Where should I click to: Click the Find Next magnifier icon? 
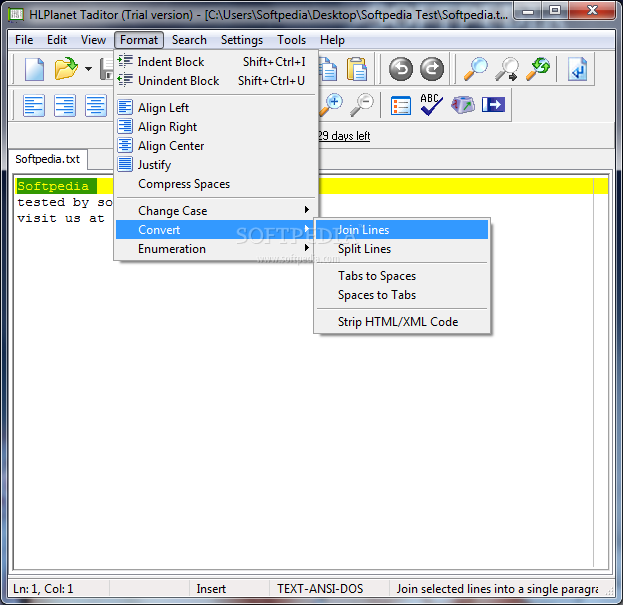coord(507,69)
